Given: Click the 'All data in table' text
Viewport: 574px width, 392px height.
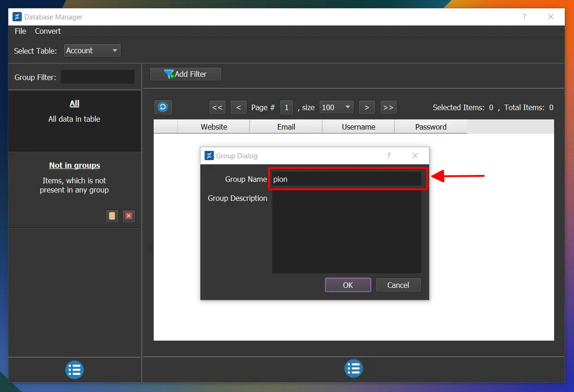Looking at the screenshot, I should [75, 119].
